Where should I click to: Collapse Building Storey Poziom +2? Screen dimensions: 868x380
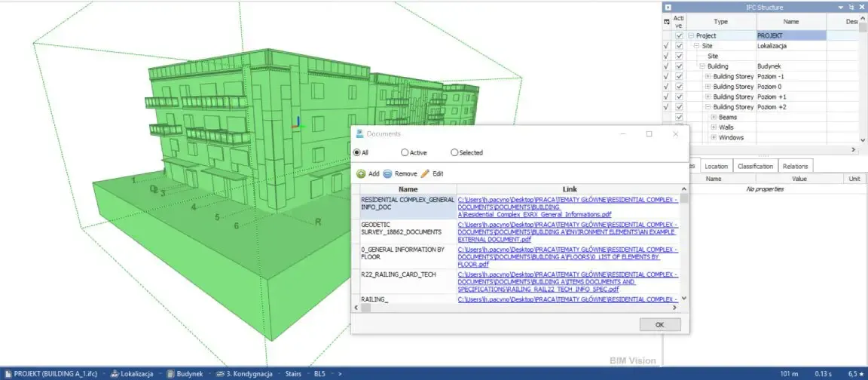[x=708, y=107]
